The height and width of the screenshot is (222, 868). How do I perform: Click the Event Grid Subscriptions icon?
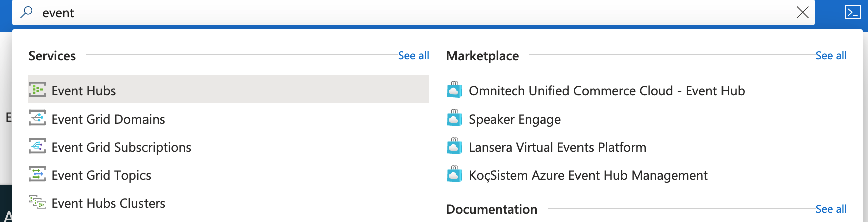[x=37, y=146]
